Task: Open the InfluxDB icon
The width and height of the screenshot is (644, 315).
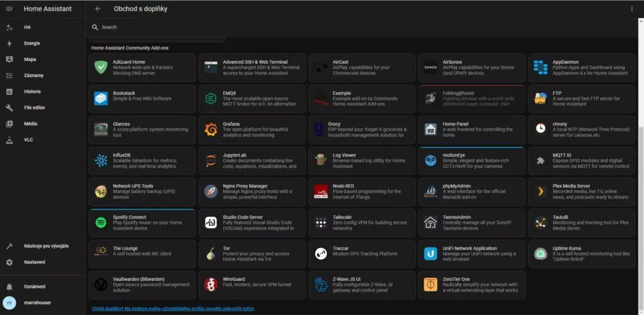Action: pos(101,160)
